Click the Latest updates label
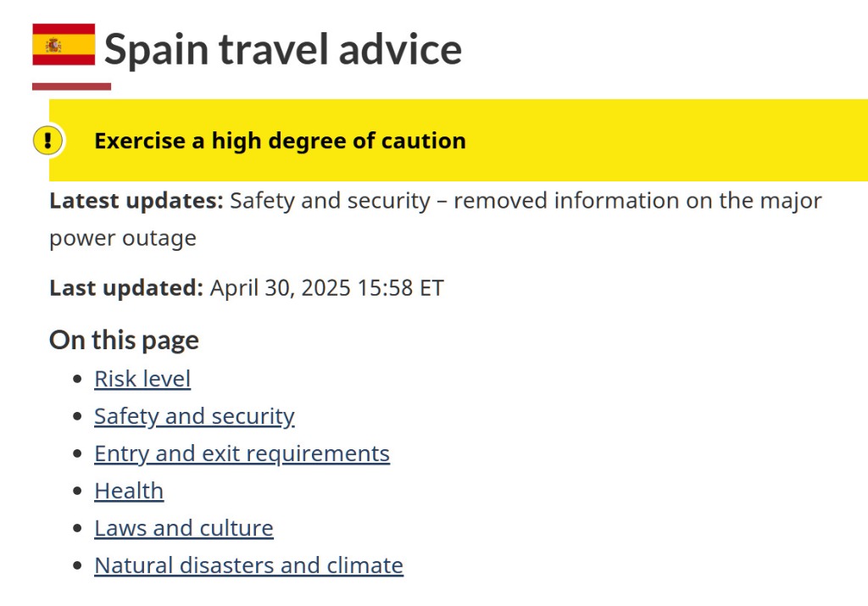The image size is (868, 606). click(136, 200)
